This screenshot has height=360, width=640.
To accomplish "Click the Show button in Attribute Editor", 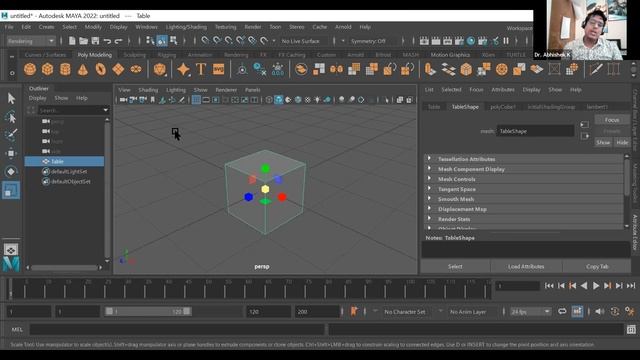I will point(603,142).
